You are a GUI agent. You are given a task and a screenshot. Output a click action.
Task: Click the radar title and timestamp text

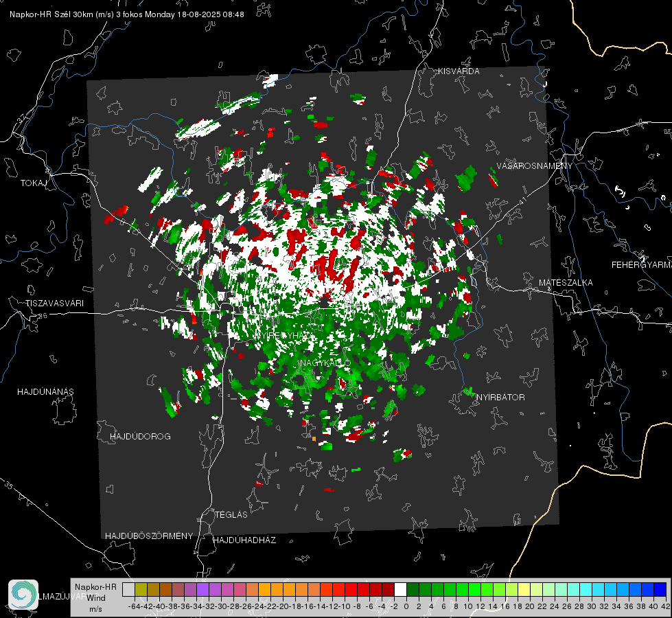click(x=127, y=14)
